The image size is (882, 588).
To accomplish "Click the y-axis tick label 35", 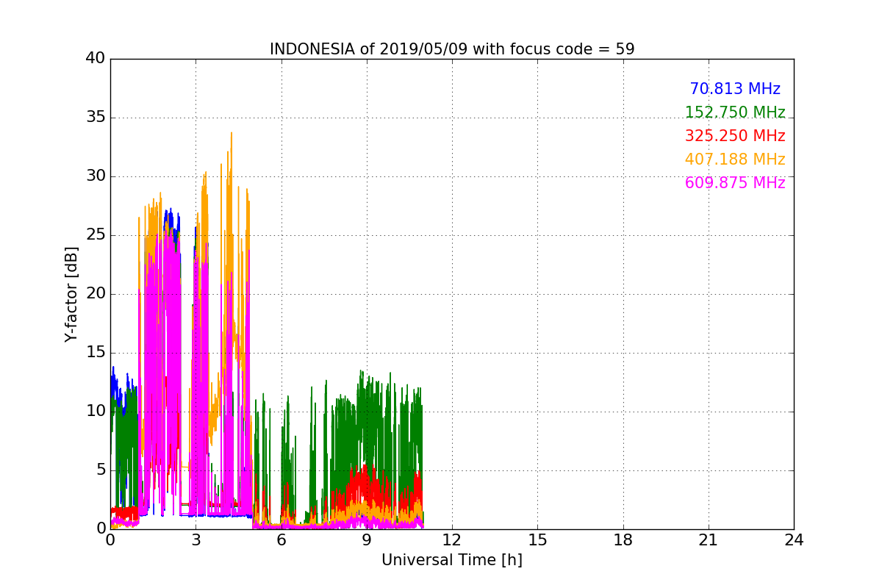I will pyautogui.click(x=96, y=118).
